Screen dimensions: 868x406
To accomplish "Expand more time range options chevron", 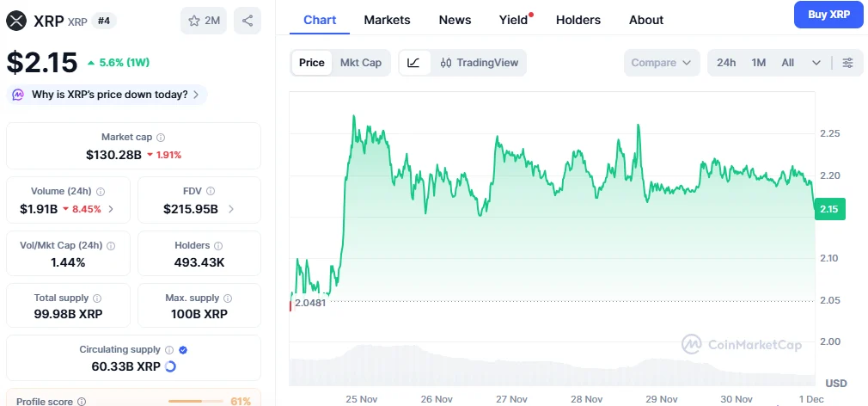I will pyautogui.click(x=816, y=63).
